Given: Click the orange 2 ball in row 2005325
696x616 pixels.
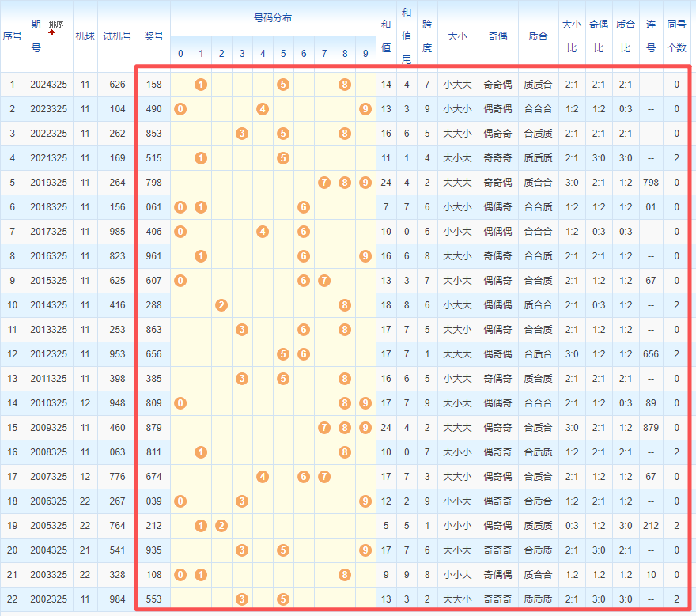Looking at the screenshot, I should [x=221, y=526].
